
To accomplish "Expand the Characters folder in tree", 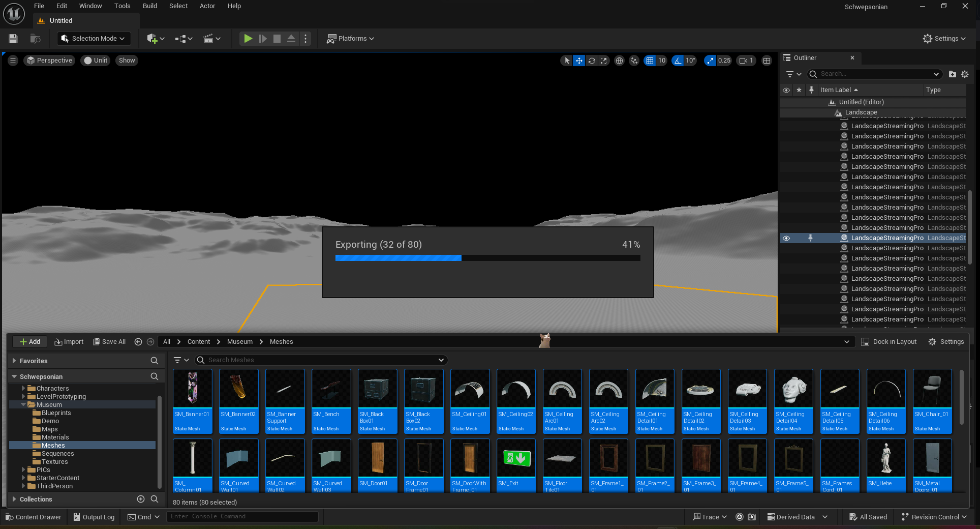I will (x=23, y=388).
